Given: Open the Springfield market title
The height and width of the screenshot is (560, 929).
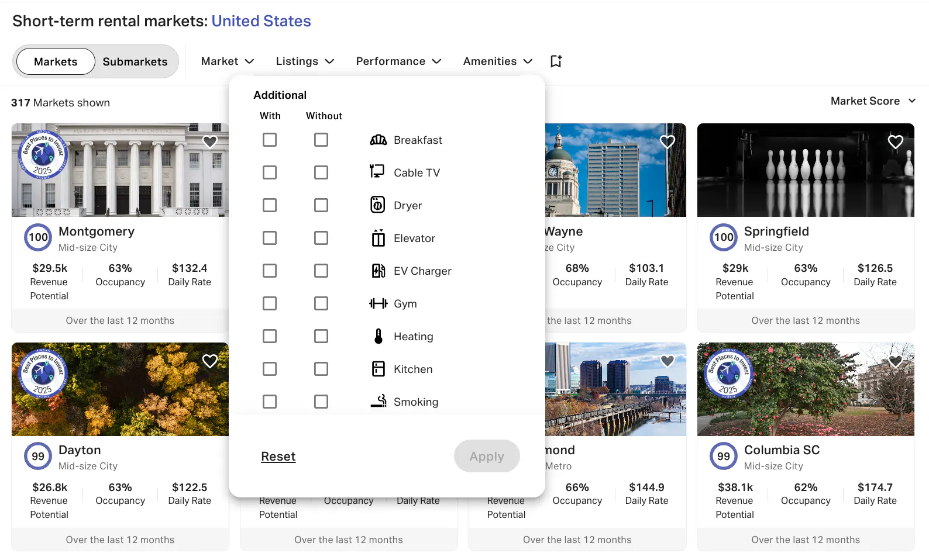Looking at the screenshot, I should pyautogui.click(x=776, y=231).
